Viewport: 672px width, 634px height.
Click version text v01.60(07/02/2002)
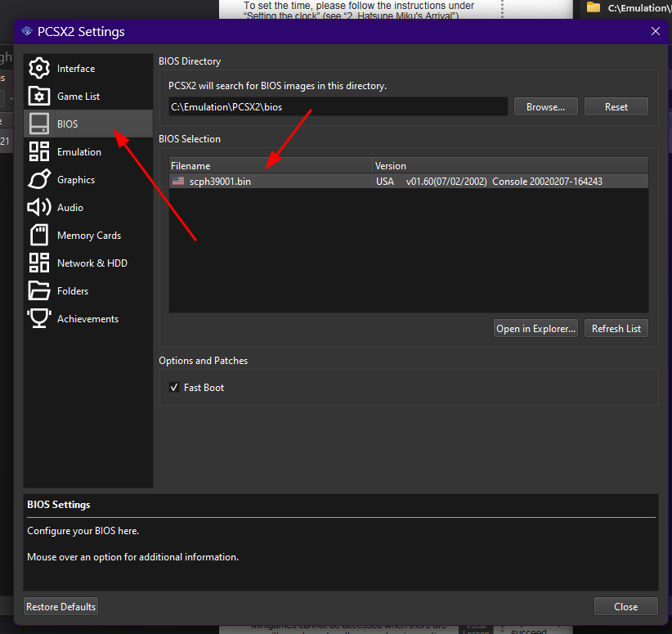[446, 182]
